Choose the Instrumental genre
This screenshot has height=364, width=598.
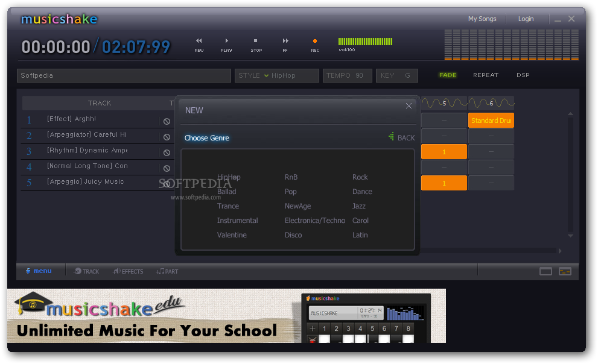(237, 221)
